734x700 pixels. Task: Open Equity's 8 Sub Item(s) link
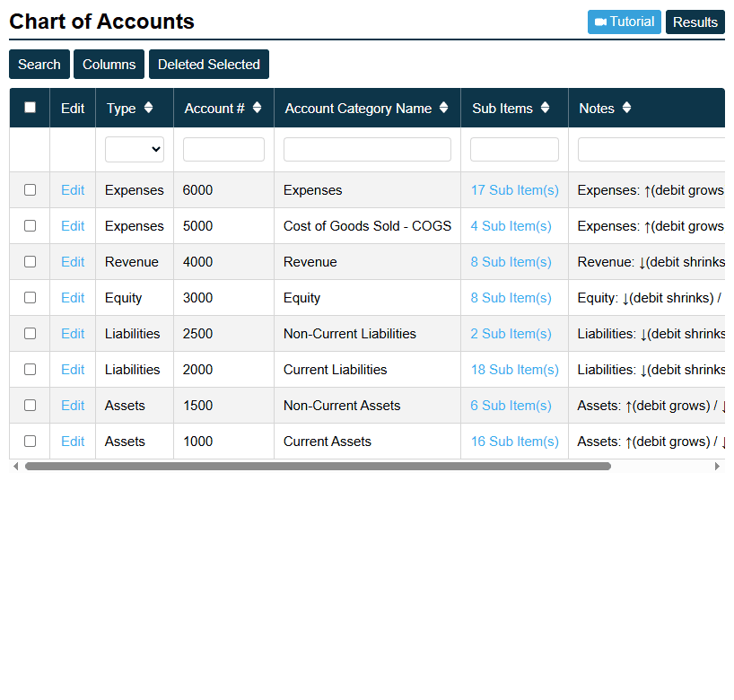click(511, 298)
